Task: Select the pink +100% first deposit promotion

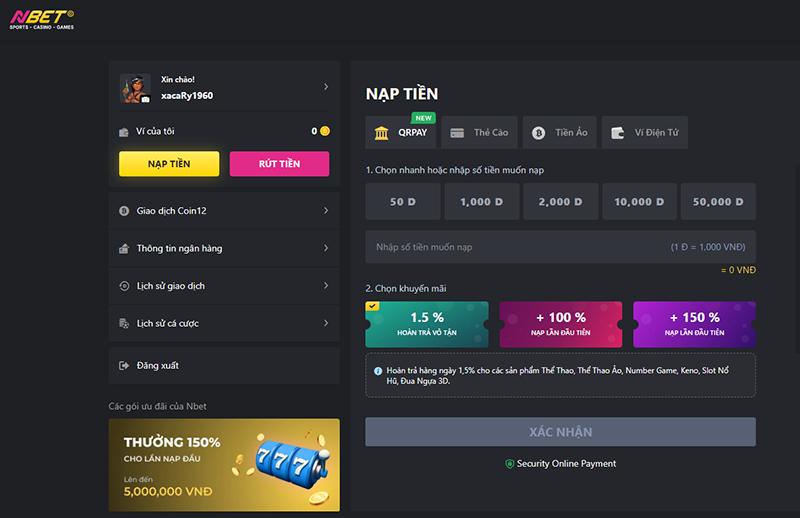Action: [560, 324]
